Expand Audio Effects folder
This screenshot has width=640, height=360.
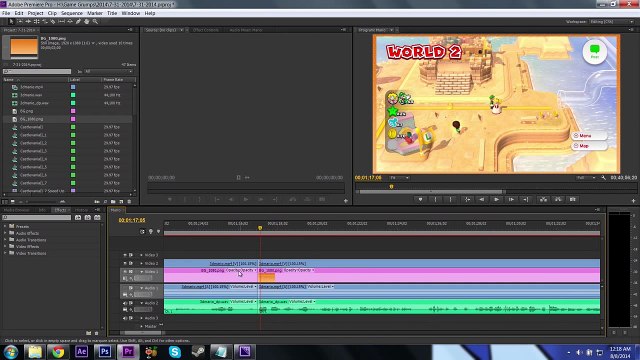(5, 233)
